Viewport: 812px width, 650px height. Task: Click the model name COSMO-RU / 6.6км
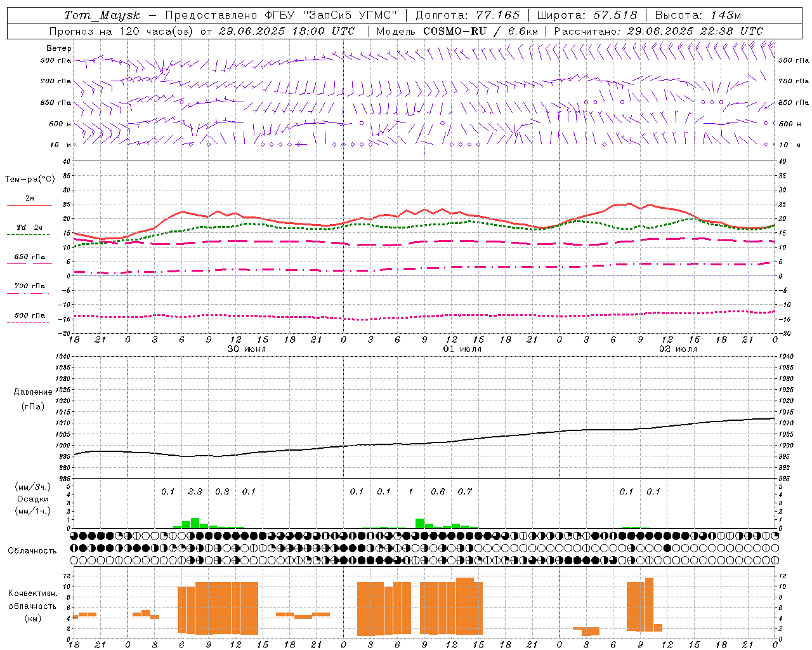pyautogui.click(x=480, y=31)
